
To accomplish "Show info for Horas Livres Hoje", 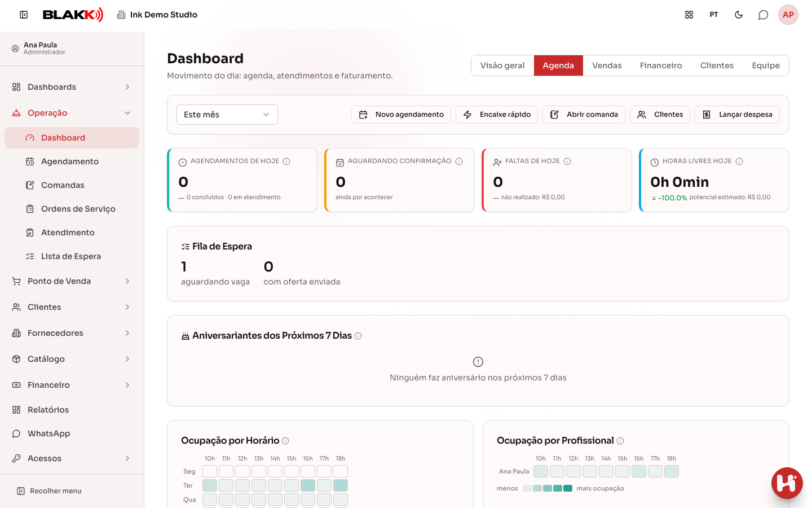I will (x=739, y=161).
